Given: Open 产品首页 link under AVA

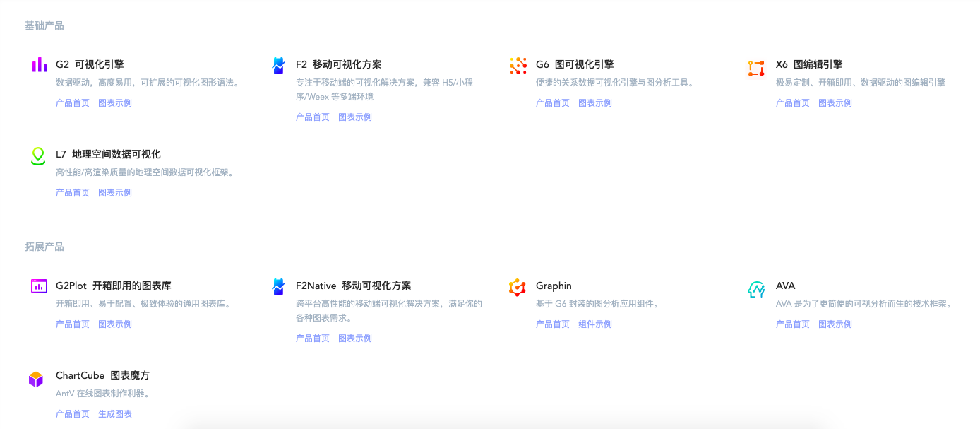Looking at the screenshot, I should coord(793,324).
